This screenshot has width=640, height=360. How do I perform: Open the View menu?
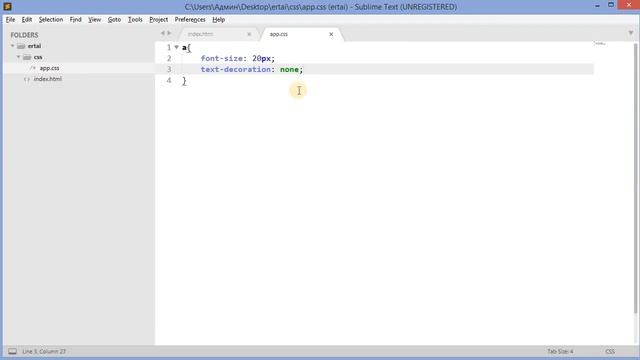[x=94, y=20]
